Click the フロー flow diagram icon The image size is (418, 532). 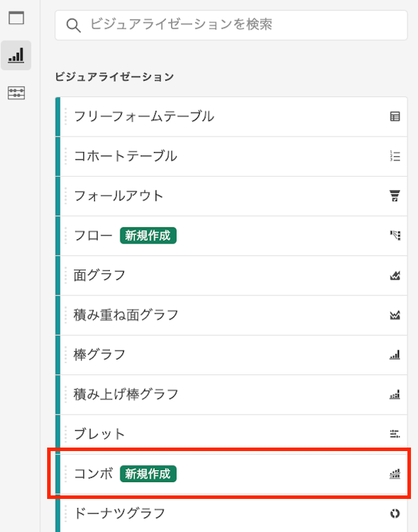click(395, 236)
